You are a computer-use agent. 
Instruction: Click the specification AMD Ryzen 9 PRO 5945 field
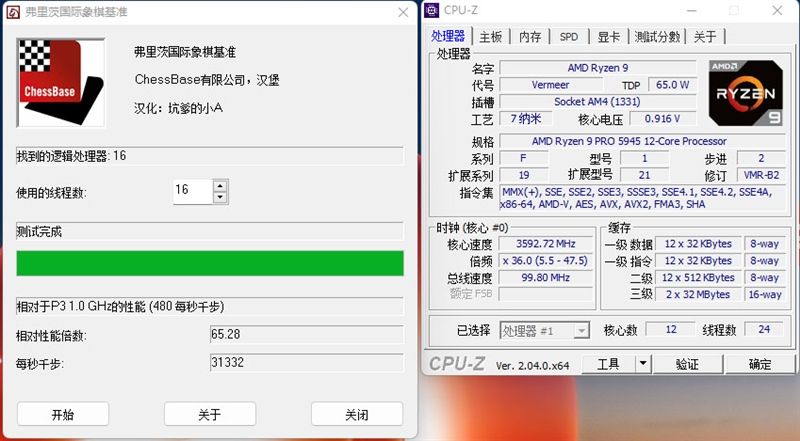[642, 141]
